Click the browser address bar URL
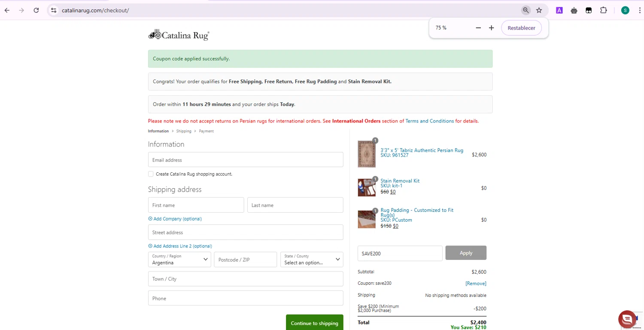This screenshot has height=330, width=644. click(95, 10)
